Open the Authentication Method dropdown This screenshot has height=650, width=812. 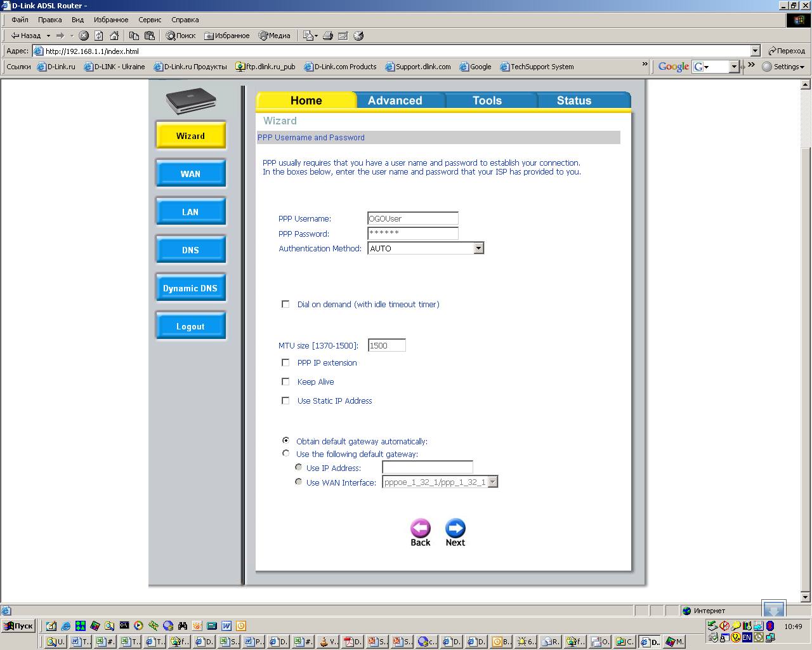point(478,248)
